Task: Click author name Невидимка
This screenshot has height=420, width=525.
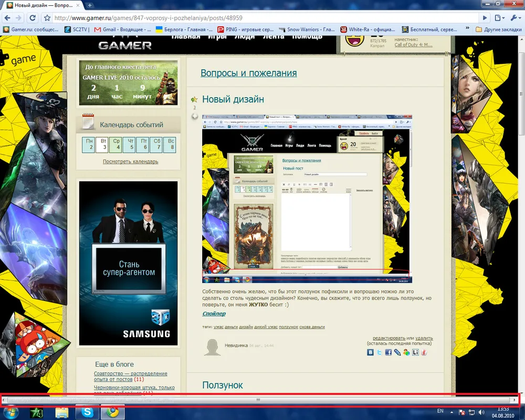Action: pyautogui.click(x=236, y=345)
